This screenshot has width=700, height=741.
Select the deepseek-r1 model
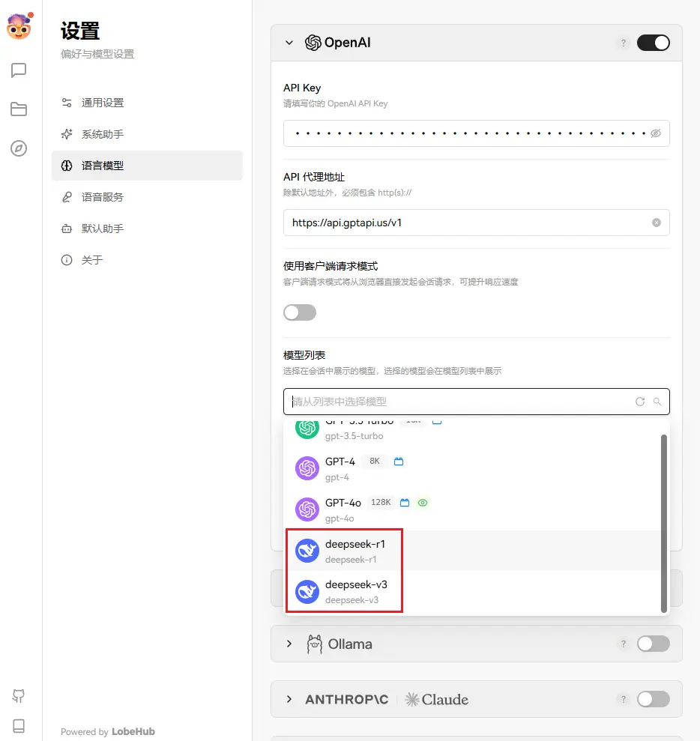click(x=355, y=551)
